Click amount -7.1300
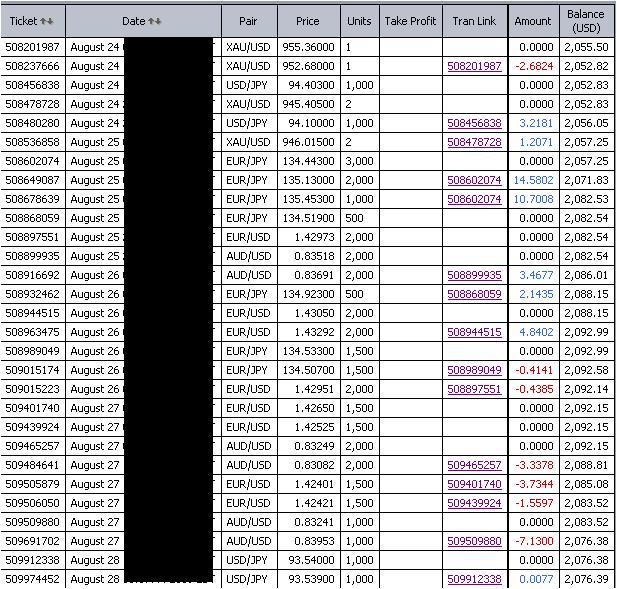The image size is (617, 589). [534, 541]
